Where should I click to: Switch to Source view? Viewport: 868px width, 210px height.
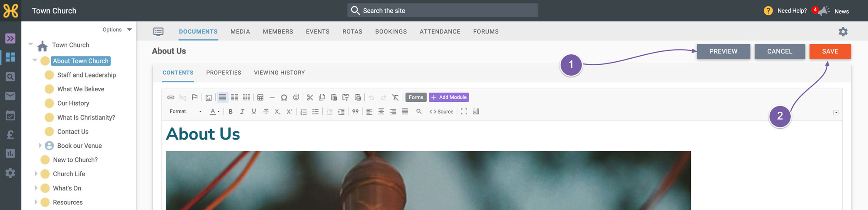click(441, 112)
